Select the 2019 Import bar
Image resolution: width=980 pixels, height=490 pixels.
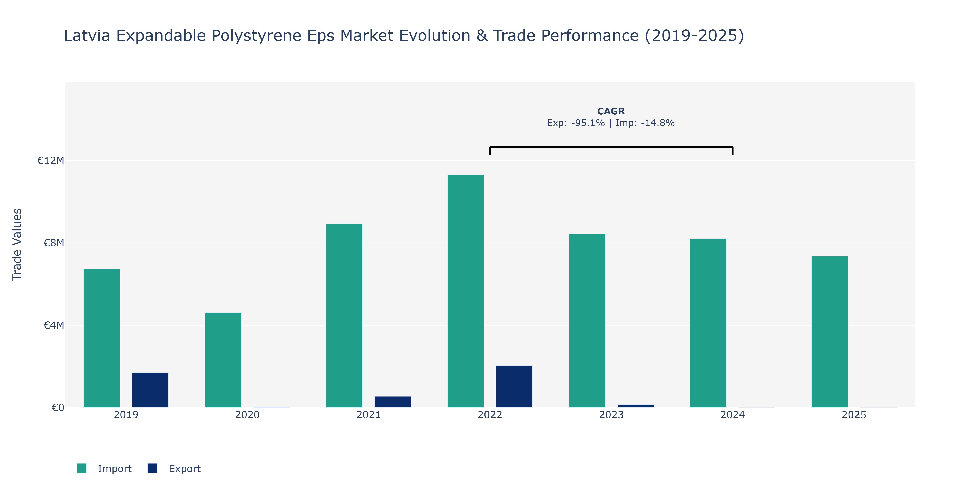102,338
